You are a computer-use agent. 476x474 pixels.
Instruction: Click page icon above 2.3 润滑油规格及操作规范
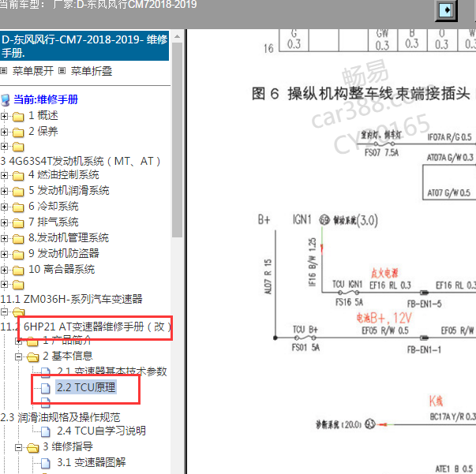click(46, 402)
